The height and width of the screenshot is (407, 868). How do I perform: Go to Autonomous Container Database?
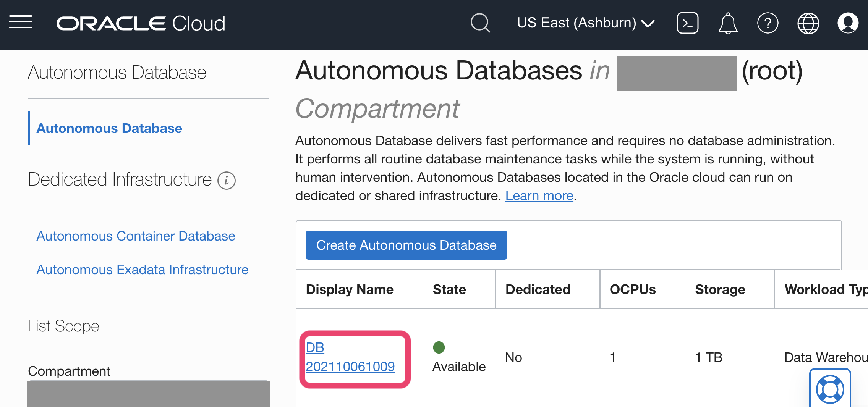[136, 236]
